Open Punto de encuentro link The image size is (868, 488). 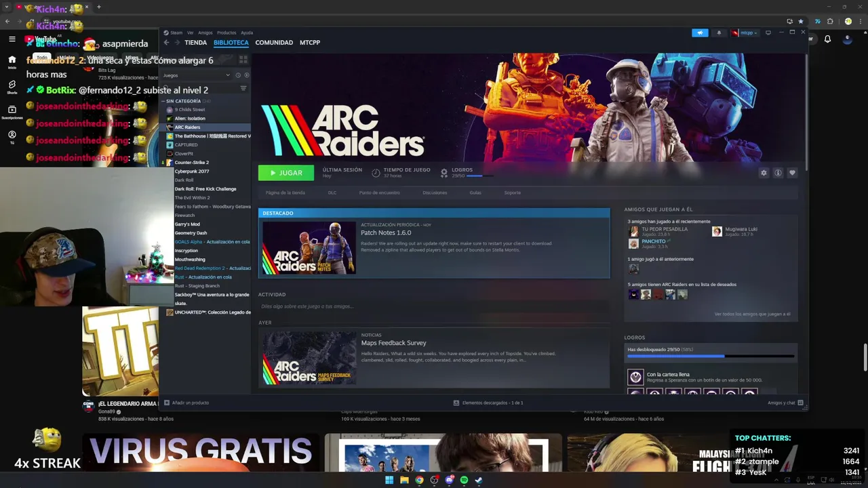[x=380, y=192]
